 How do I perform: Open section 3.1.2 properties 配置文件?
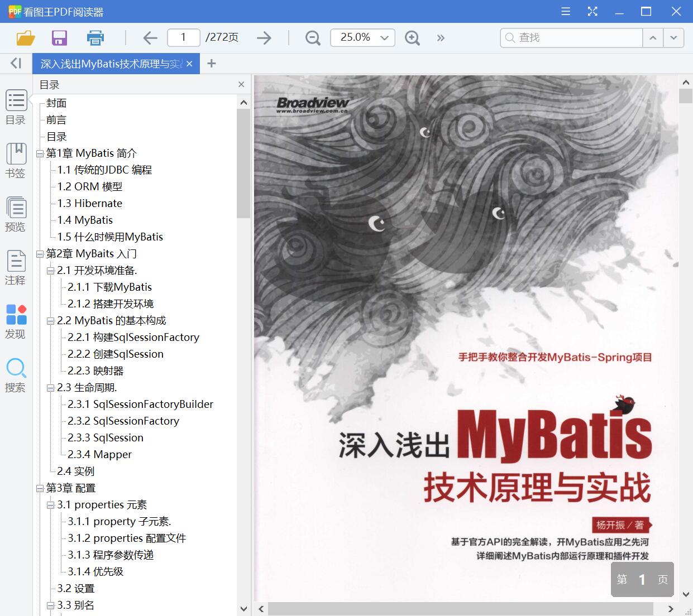tap(127, 538)
